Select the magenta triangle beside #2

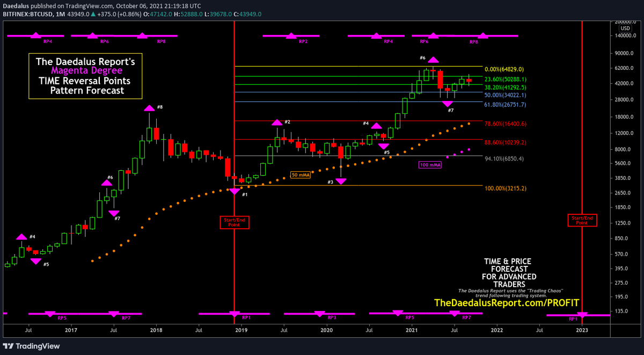pos(277,122)
